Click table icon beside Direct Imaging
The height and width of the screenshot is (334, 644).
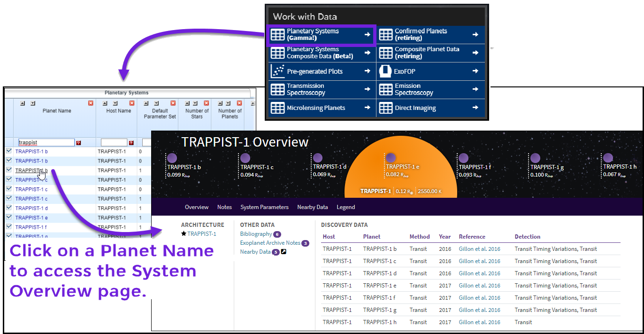tap(386, 108)
